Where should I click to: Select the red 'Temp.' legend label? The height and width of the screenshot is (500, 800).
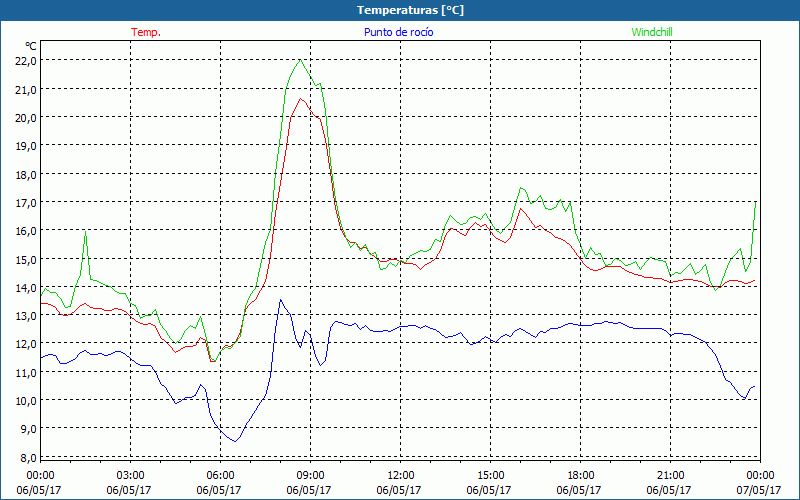click(146, 32)
